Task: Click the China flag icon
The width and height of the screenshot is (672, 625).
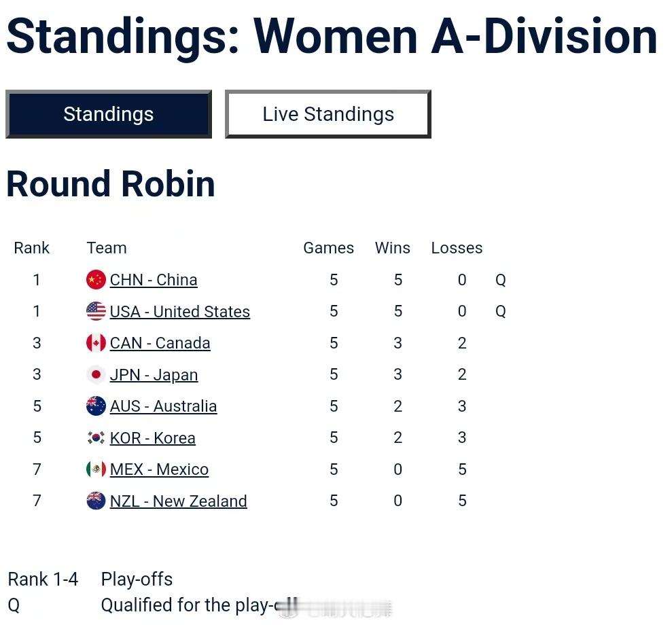Action: [96, 280]
